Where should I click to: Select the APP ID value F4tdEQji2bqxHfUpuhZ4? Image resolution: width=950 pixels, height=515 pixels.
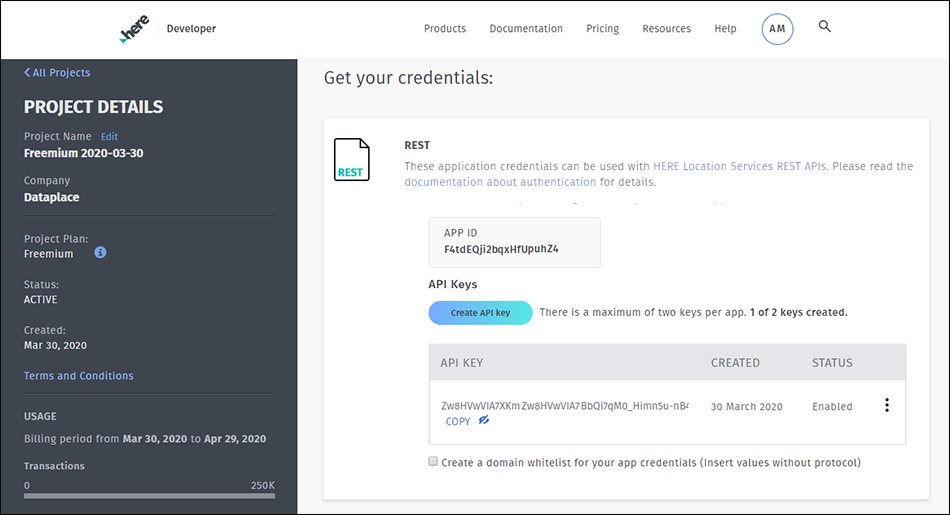click(501, 249)
